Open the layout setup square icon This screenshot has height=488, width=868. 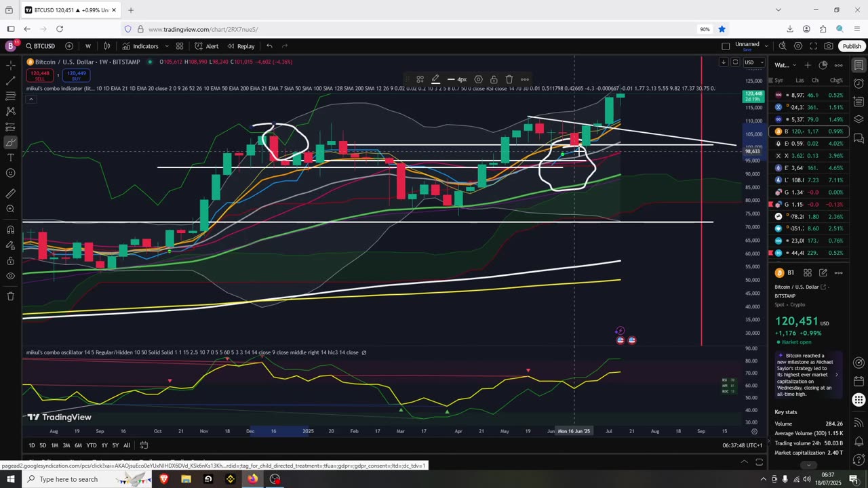point(726,46)
